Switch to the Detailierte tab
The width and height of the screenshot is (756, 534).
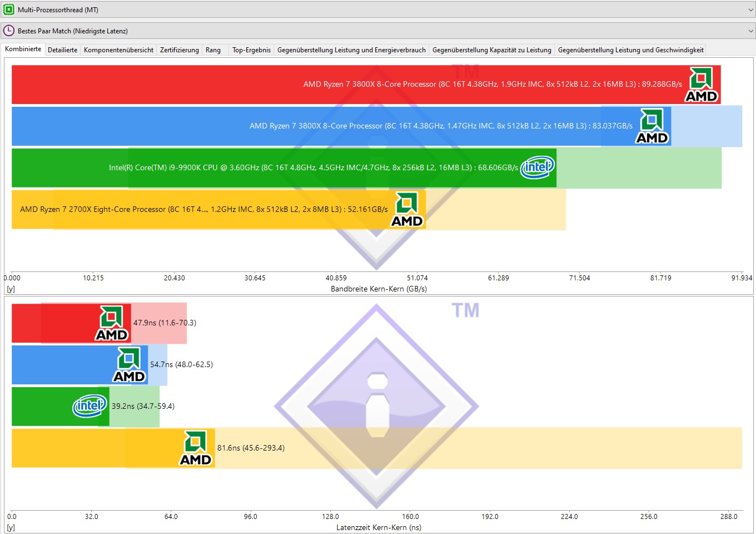[x=63, y=50]
